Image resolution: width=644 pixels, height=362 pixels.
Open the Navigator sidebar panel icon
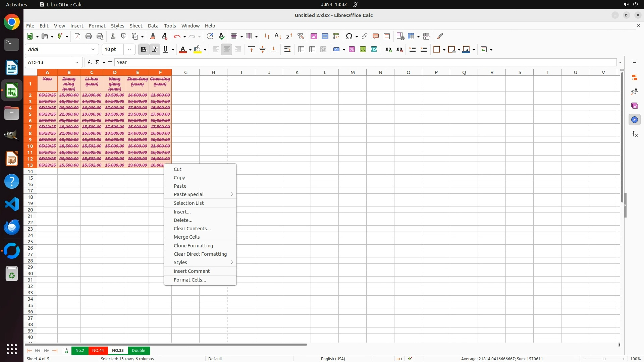pos(635,120)
